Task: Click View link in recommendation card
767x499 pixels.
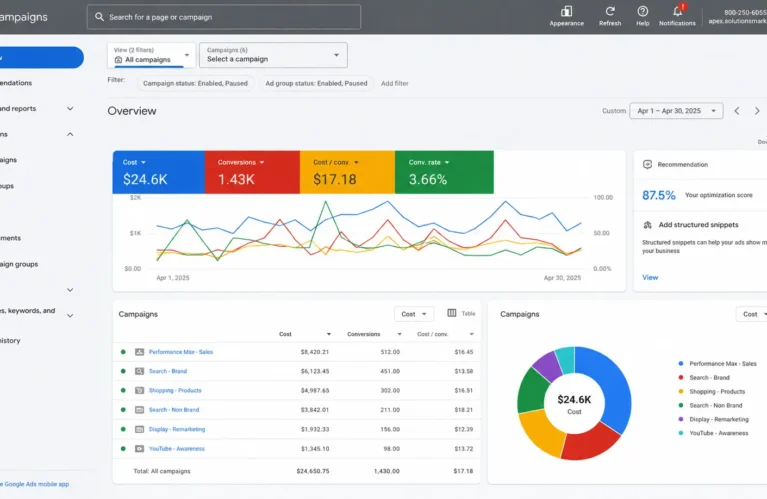Action: click(x=650, y=277)
